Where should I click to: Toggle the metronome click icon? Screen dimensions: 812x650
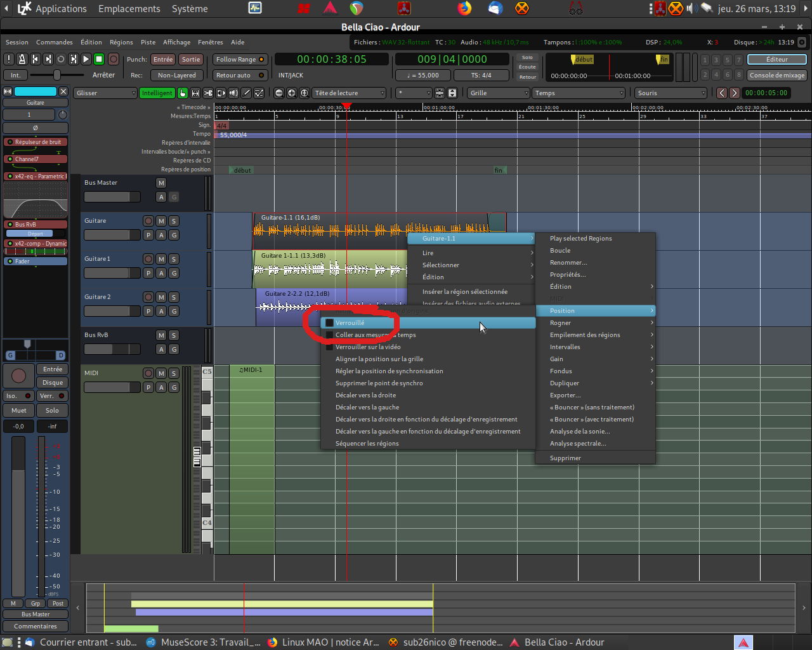[x=22, y=59]
